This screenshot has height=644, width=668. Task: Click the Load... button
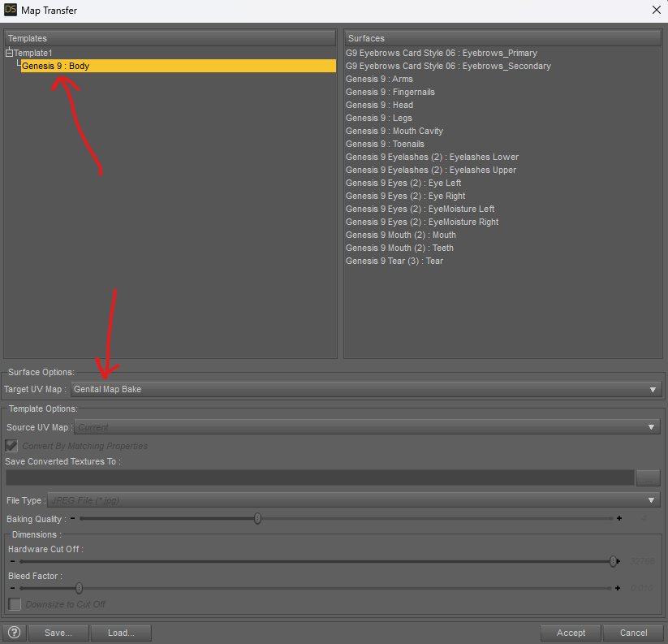(x=121, y=633)
